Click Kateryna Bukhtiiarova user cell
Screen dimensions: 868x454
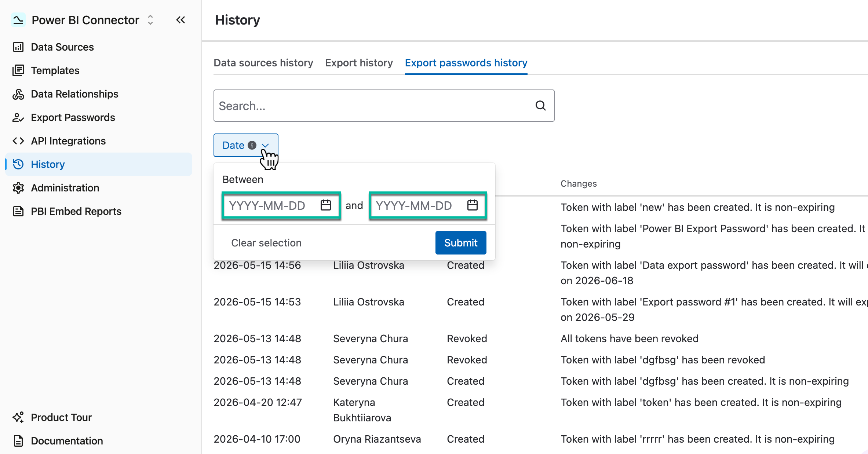(362, 410)
